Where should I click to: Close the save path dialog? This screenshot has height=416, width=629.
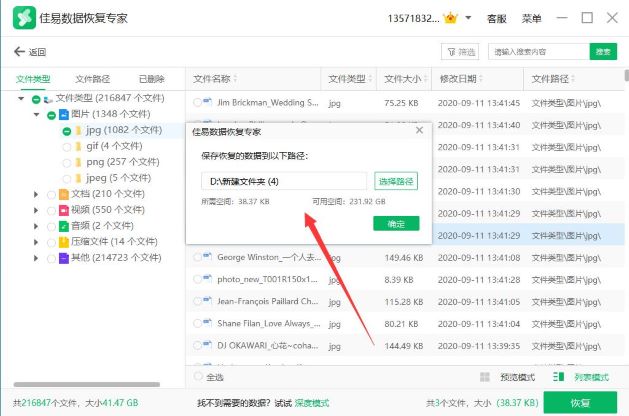(419, 130)
